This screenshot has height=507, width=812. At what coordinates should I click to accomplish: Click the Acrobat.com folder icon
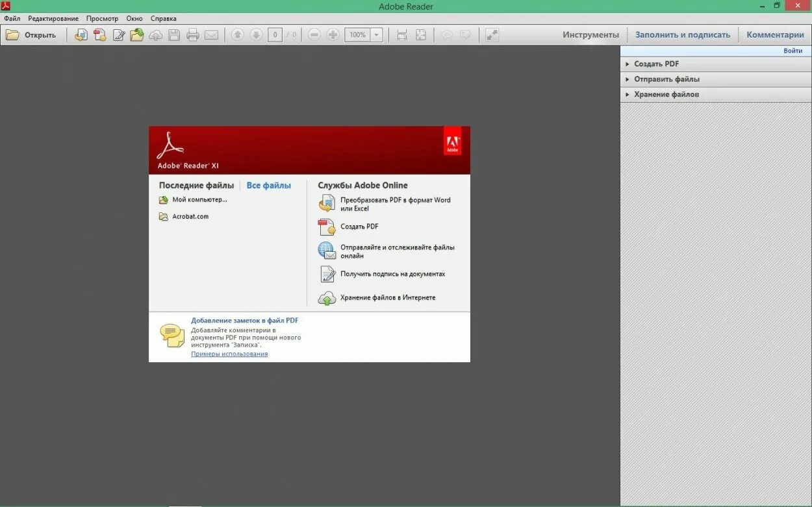tap(164, 217)
